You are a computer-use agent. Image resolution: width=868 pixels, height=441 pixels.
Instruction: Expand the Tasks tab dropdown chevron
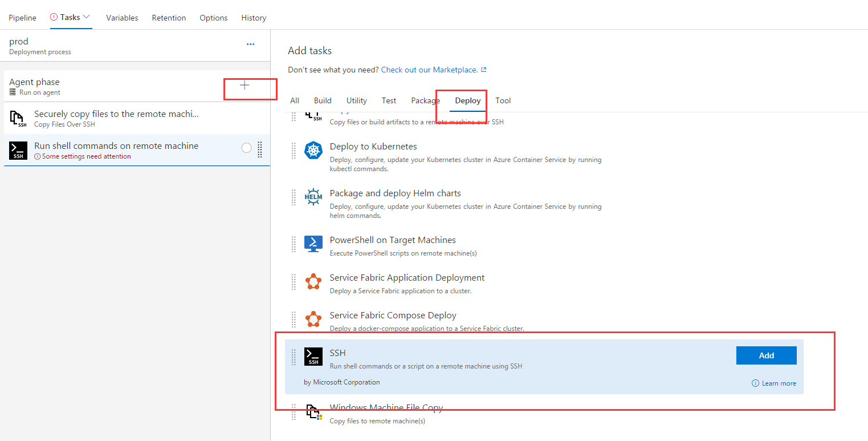87,17
